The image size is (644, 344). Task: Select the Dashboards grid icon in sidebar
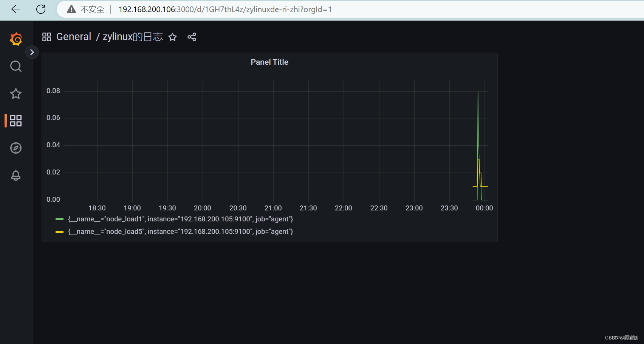point(15,121)
